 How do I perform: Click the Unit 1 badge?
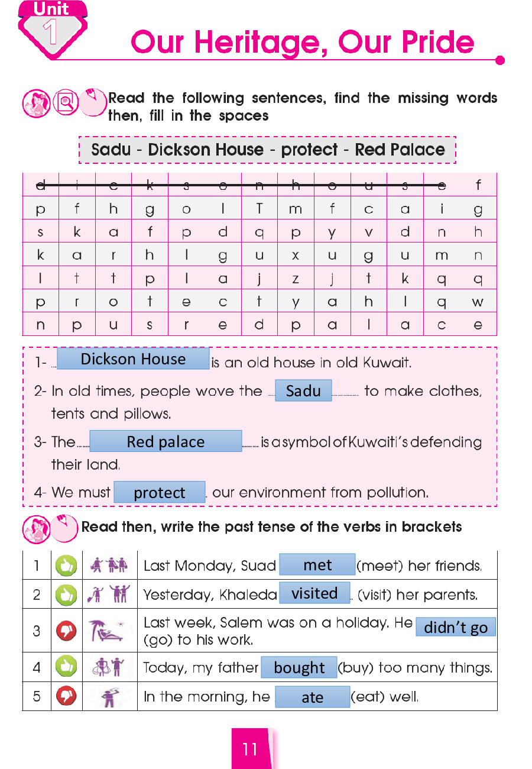pyautogui.click(x=53, y=28)
